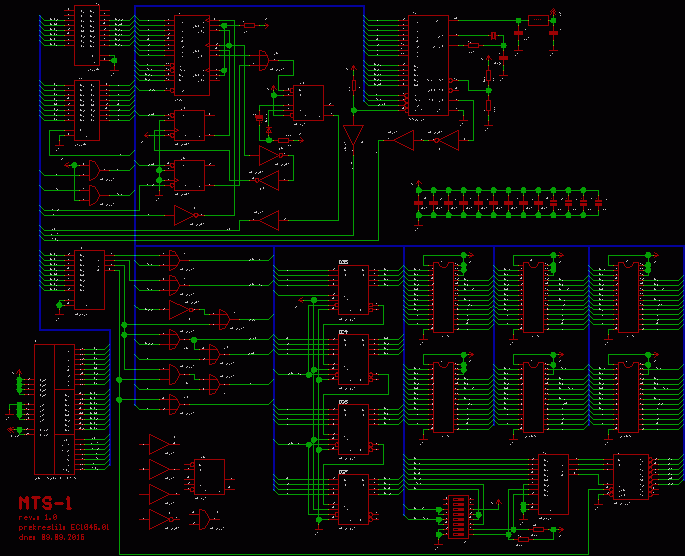Click the large IC in the top-right area
This screenshot has width=685, height=556.
(x=428, y=65)
